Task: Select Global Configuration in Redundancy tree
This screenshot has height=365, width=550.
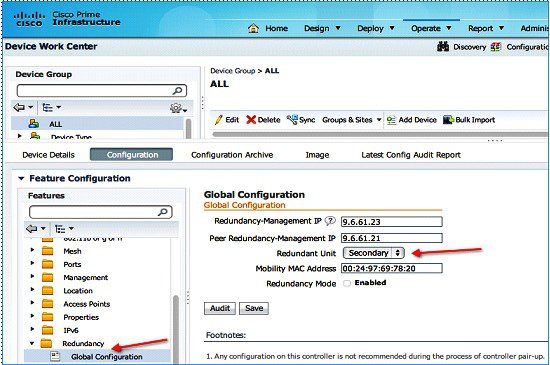Action: (x=107, y=357)
